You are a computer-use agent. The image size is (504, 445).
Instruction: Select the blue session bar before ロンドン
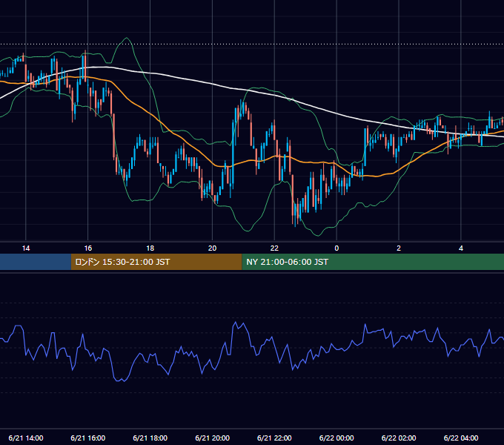pos(36,262)
